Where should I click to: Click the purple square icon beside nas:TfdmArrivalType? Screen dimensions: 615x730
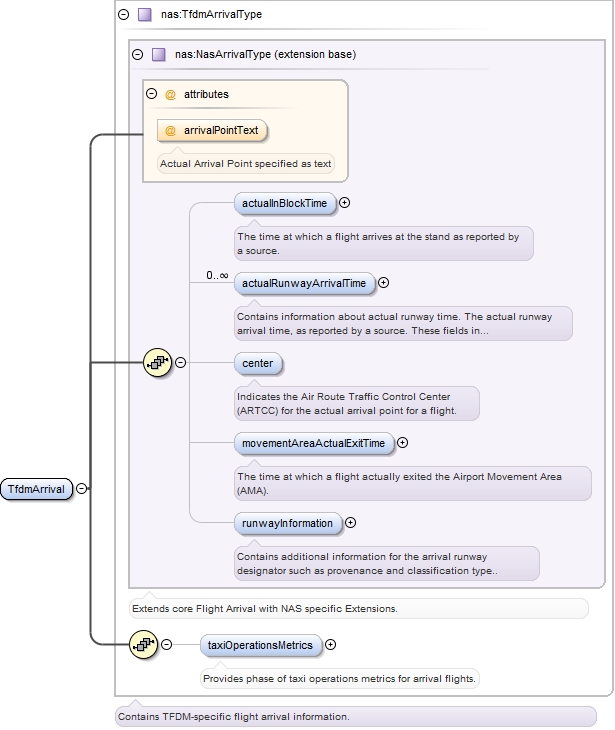(x=145, y=15)
